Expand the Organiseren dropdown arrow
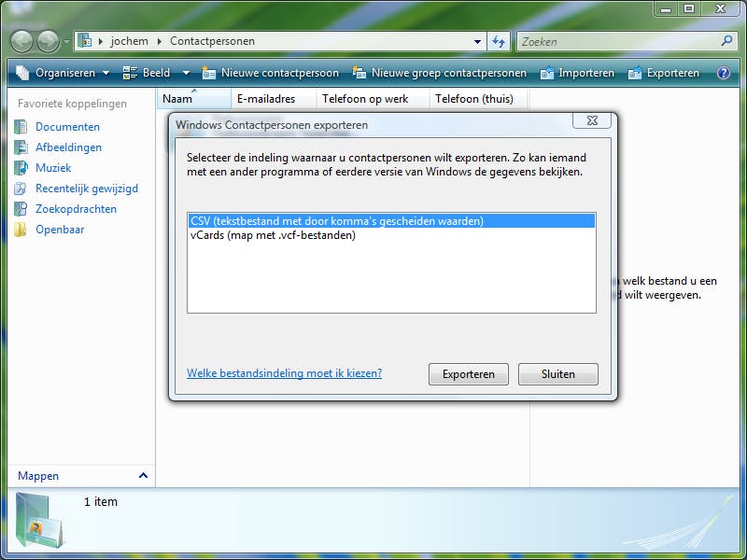 point(106,73)
